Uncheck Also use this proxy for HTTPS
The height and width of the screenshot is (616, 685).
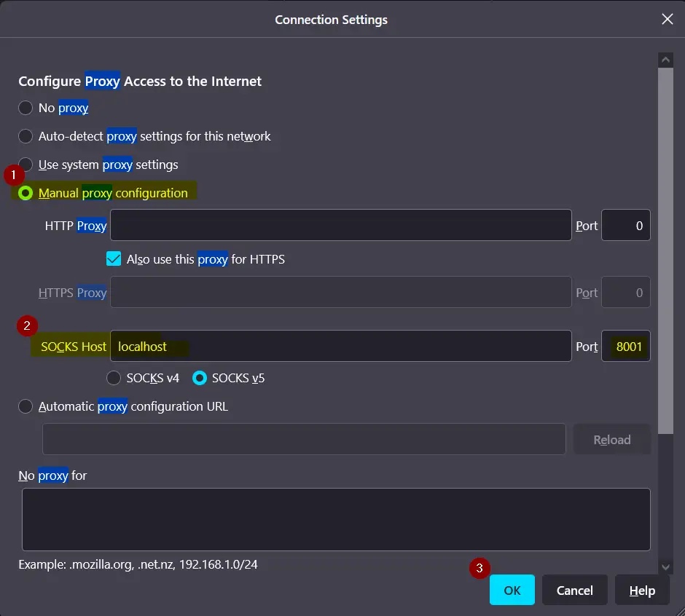tap(114, 259)
